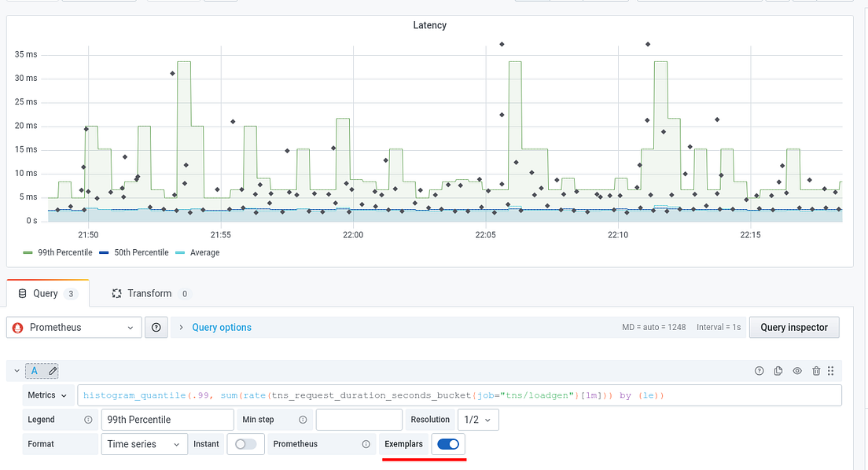Click the Prometheus datasource help icon
The height and width of the screenshot is (470, 868).
pos(156,327)
